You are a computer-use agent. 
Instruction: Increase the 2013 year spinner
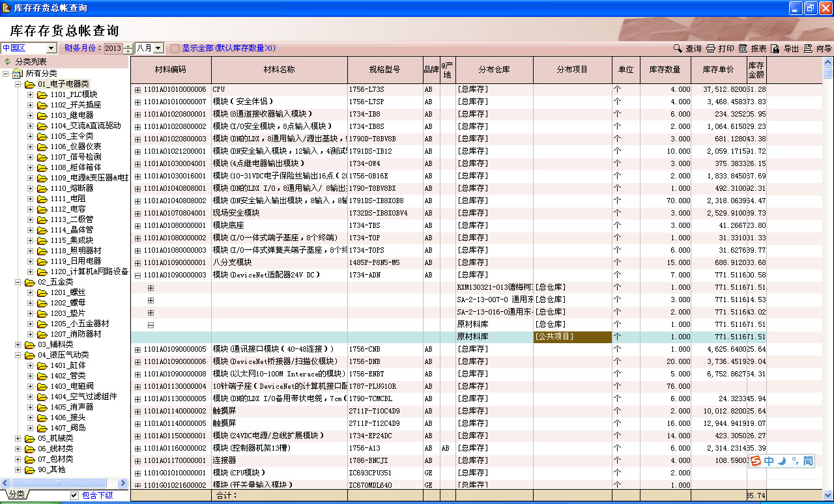[x=128, y=46]
